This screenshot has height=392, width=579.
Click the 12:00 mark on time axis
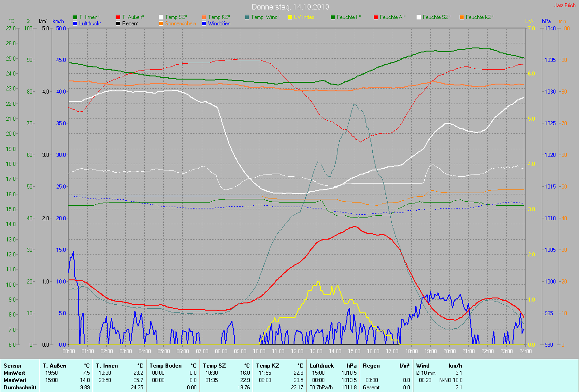click(x=297, y=350)
